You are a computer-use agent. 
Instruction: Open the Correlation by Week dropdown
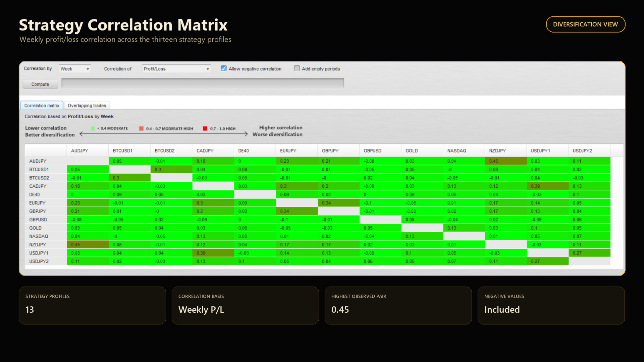[75, 69]
